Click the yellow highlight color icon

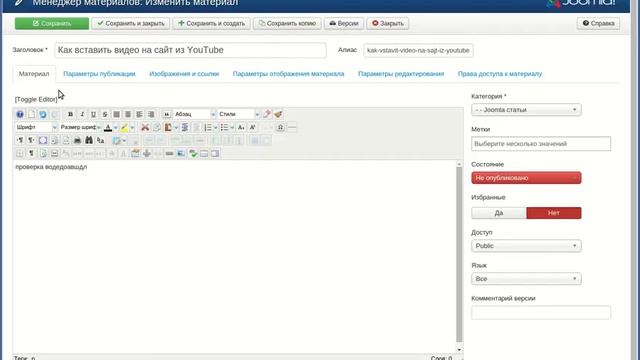coord(124,127)
